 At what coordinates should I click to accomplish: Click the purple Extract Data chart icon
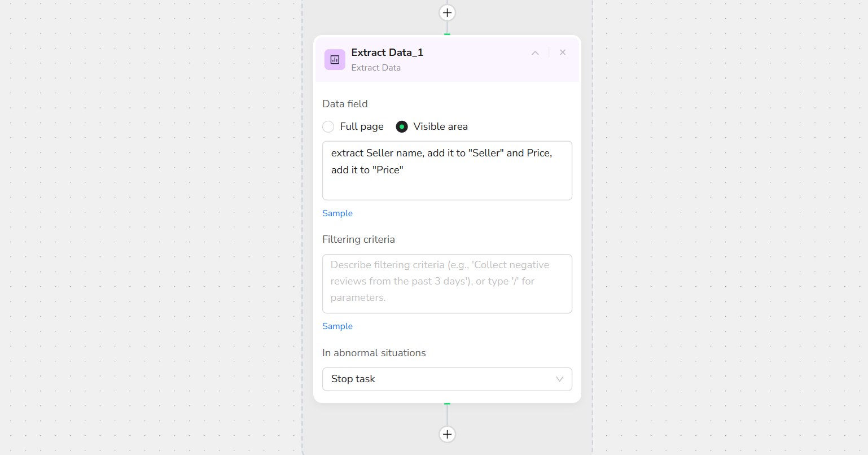point(335,60)
